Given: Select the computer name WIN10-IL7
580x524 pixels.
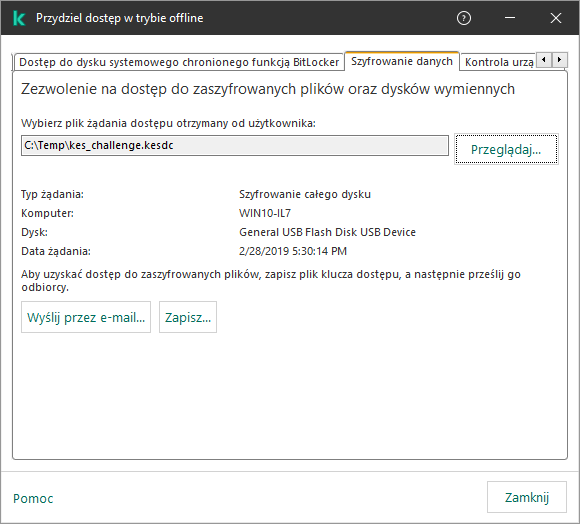Looking at the screenshot, I should [265, 213].
